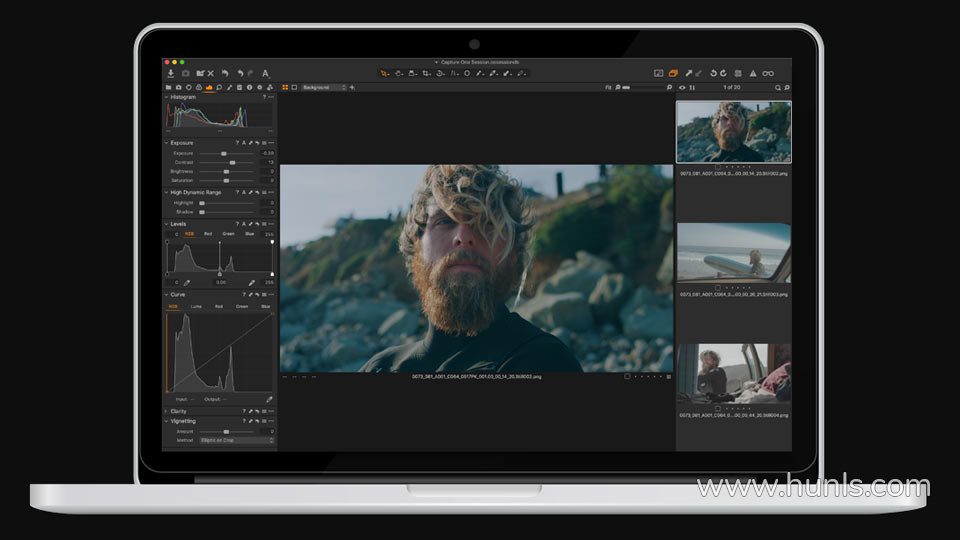Select the van interior thumbnail
Image resolution: width=960 pixels, height=540 pixels.
[733, 373]
